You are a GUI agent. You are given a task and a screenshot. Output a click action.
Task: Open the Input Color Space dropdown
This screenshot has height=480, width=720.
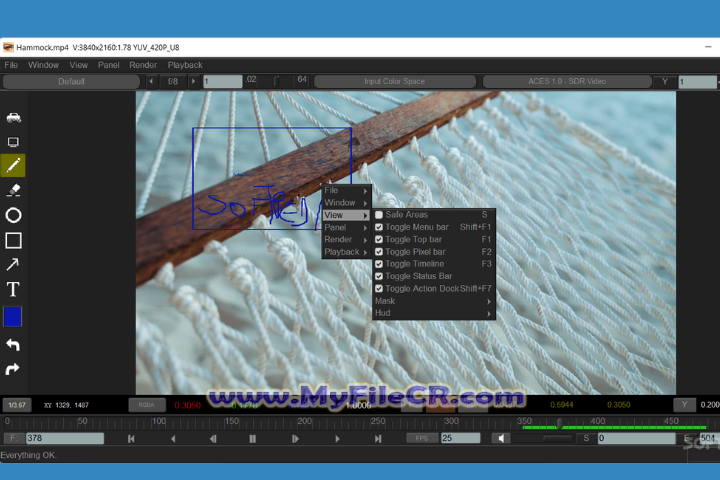394,81
